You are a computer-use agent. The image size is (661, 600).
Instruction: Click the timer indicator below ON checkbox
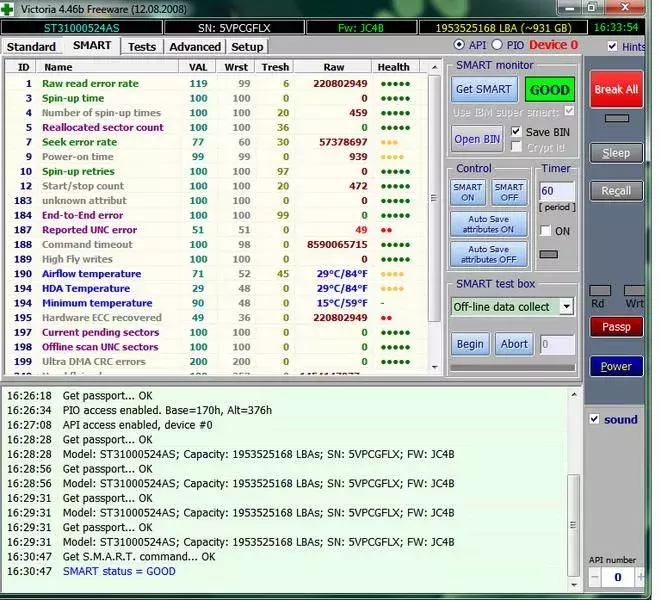[548, 254]
